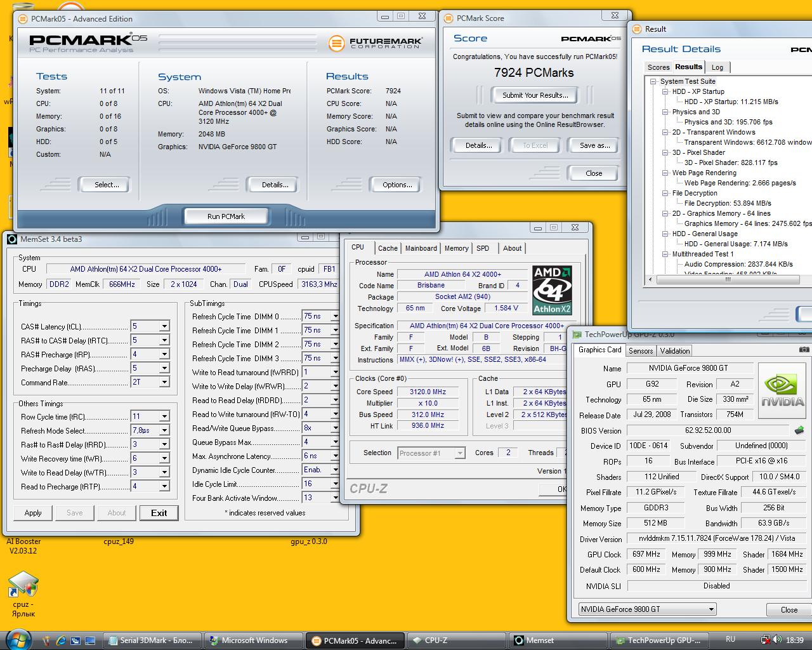Open Refresh Mode Select dropdown

point(164,430)
